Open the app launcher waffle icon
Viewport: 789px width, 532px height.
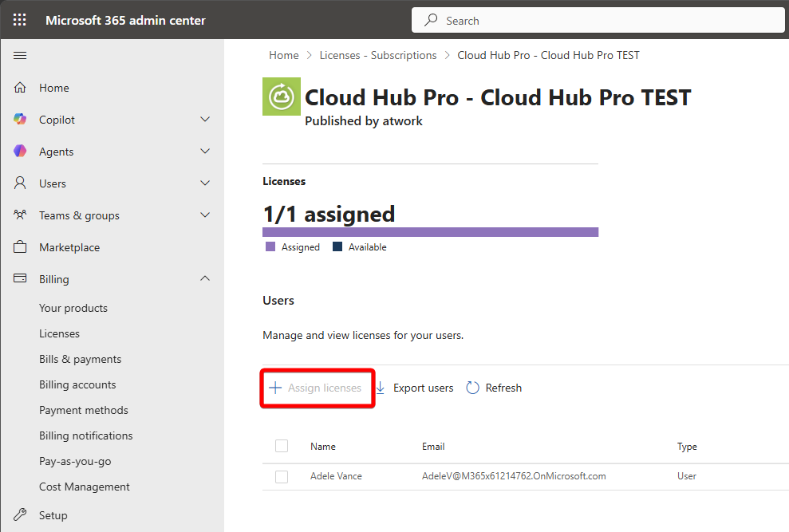20,20
